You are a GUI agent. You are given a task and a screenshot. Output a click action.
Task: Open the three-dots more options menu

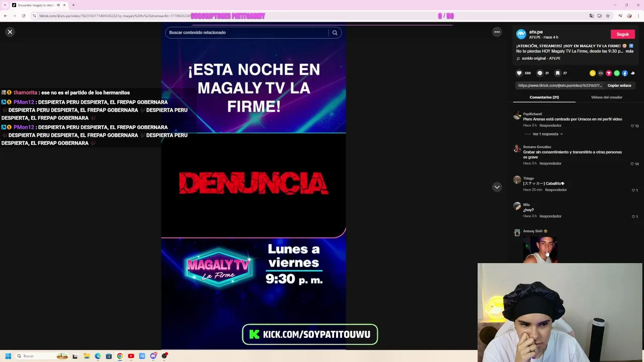tap(497, 32)
